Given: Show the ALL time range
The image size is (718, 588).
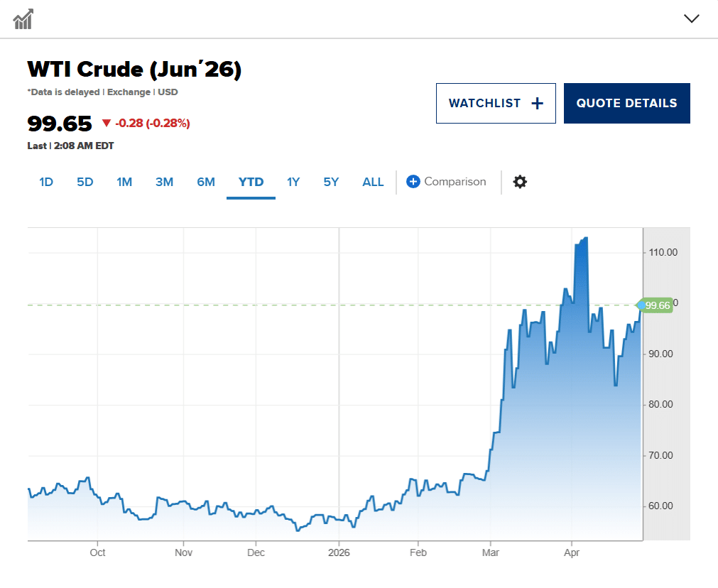Looking at the screenshot, I should coord(372,182).
